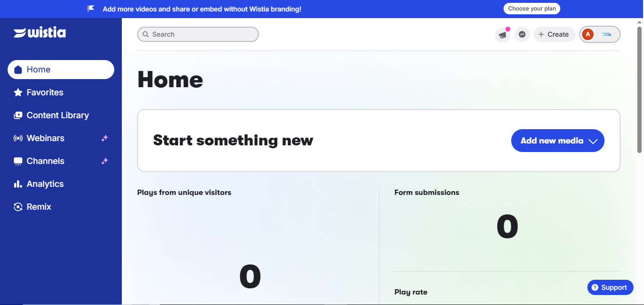Click the flag icon in top banner

[x=91, y=9]
